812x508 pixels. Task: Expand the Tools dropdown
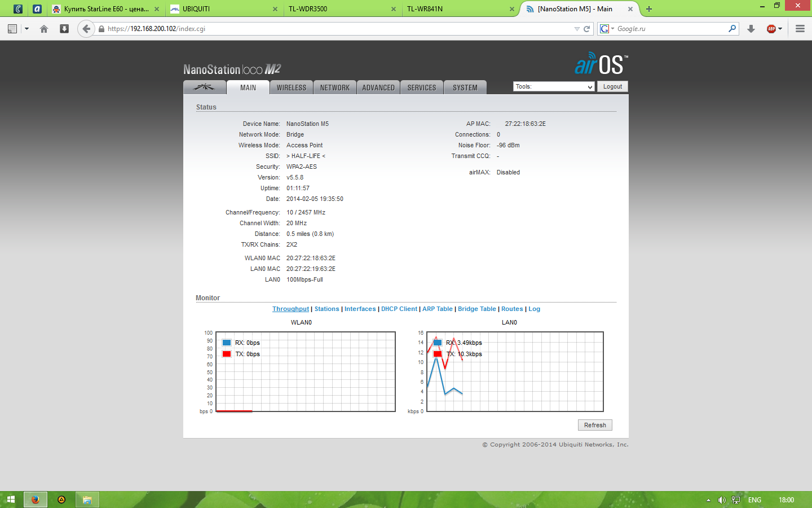pyautogui.click(x=554, y=86)
